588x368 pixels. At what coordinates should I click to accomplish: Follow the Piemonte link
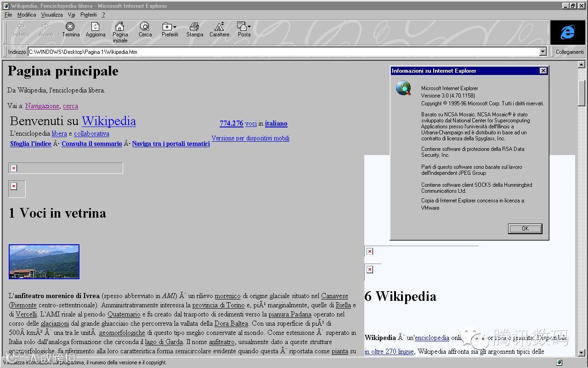click(x=23, y=305)
